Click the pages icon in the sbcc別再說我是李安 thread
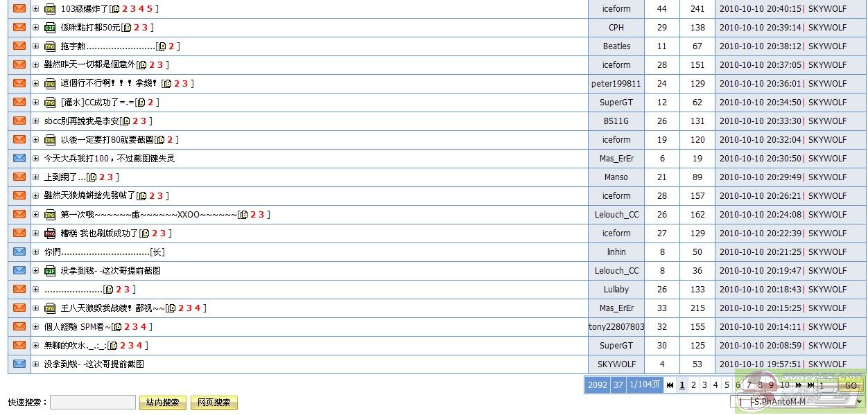 [125, 121]
